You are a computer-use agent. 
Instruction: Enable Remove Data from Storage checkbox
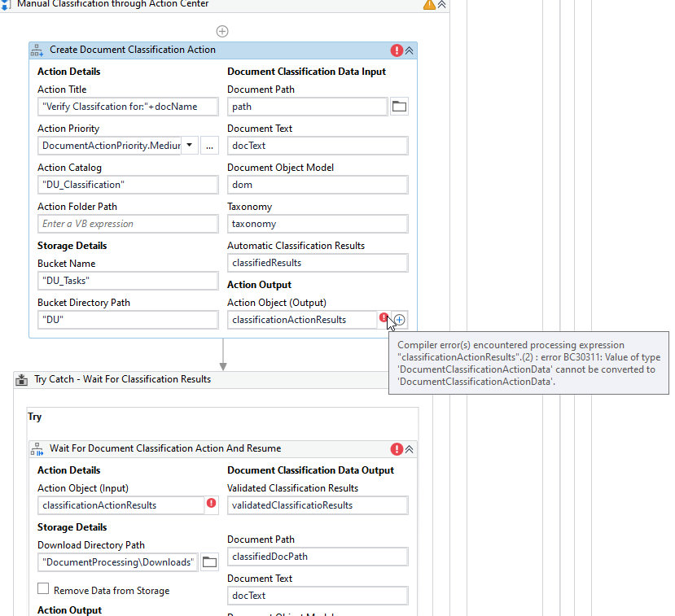pos(43,588)
